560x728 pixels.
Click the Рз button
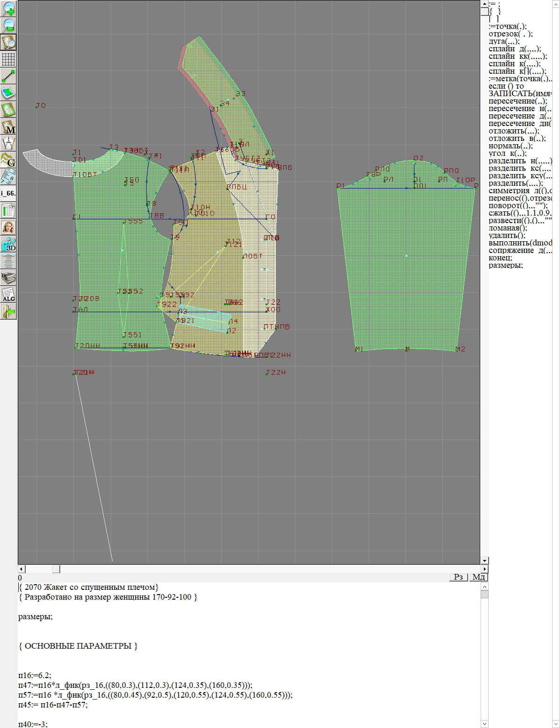coord(458,577)
